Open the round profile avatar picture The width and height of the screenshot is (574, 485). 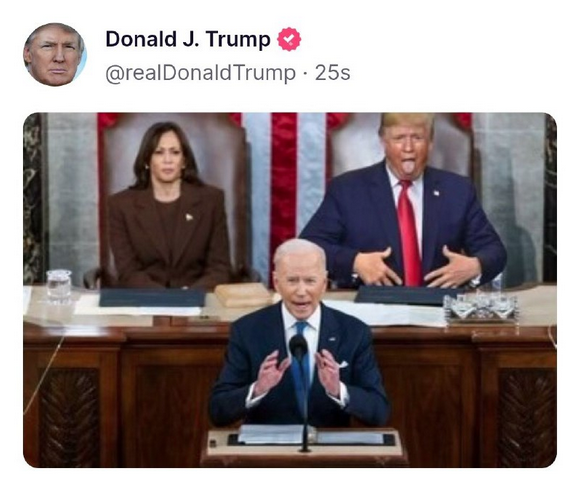pos(55,54)
